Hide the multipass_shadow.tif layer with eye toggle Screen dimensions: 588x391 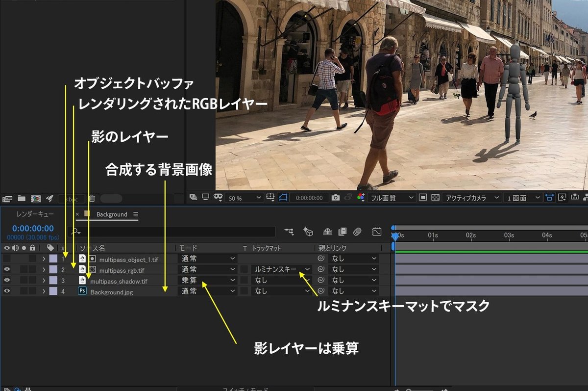7,280
